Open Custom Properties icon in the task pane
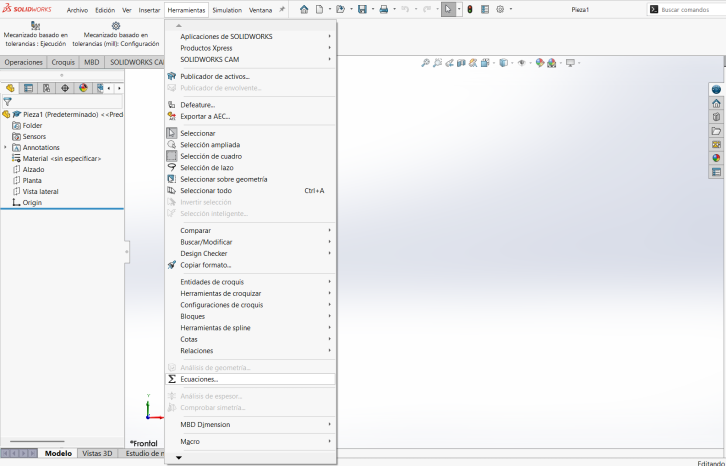This screenshot has width=726, height=466. (716, 172)
